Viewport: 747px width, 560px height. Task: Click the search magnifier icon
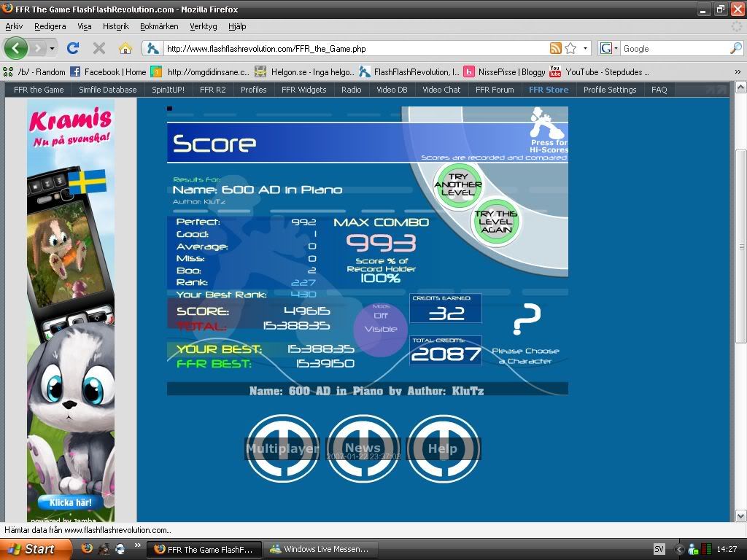pos(735,49)
